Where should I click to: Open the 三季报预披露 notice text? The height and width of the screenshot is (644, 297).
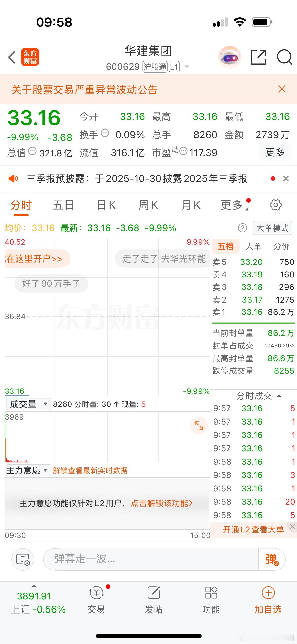coord(137,179)
